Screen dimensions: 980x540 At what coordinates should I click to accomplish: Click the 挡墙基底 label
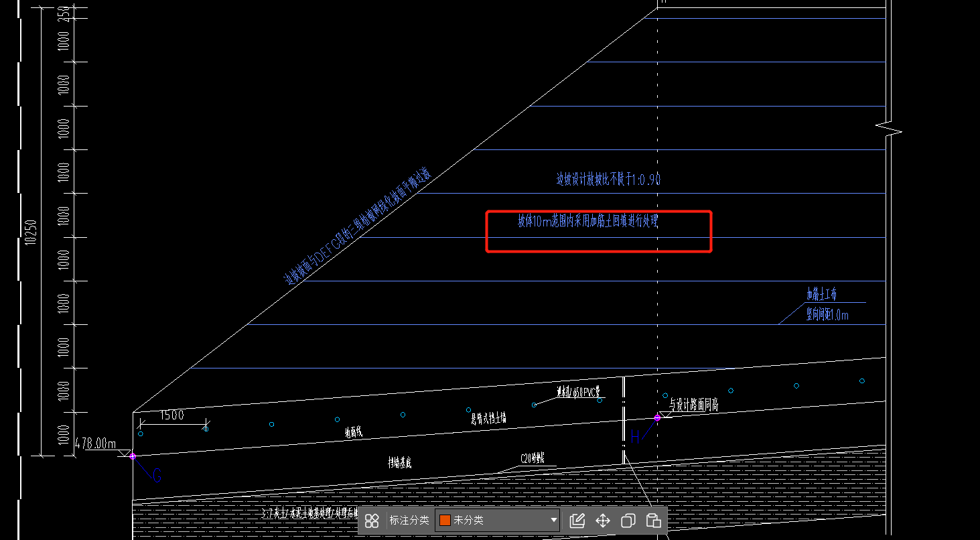(399, 462)
